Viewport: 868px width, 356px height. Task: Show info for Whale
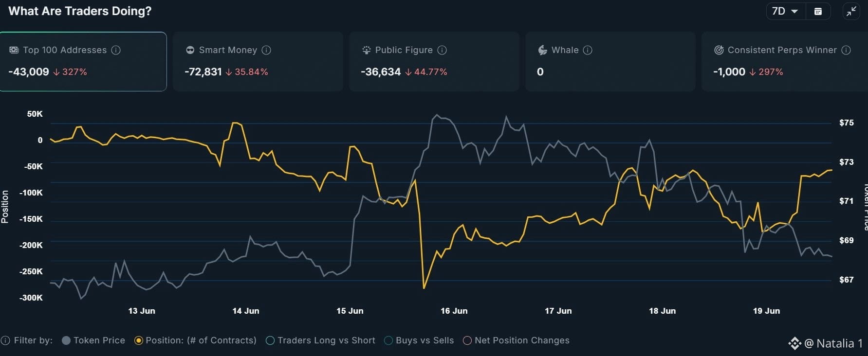pyautogui.click(x=588, y=50)
